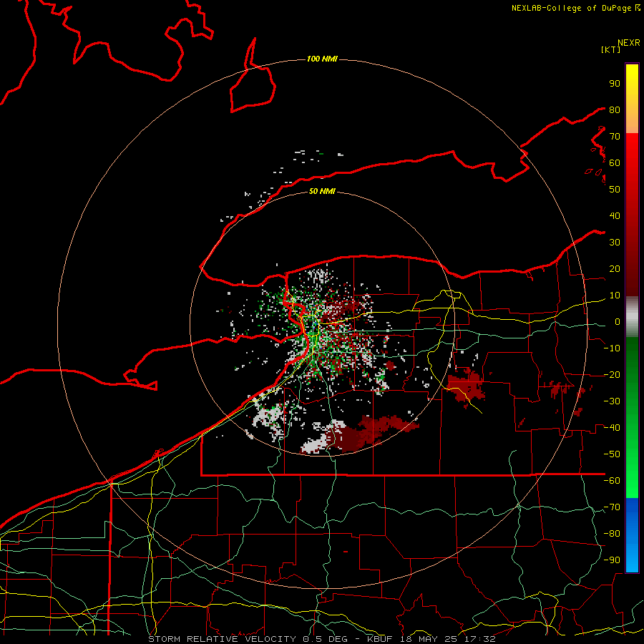Click the 60 value on the velocity scale
Viewport: 644px width, 644px height.
[615, 162]
